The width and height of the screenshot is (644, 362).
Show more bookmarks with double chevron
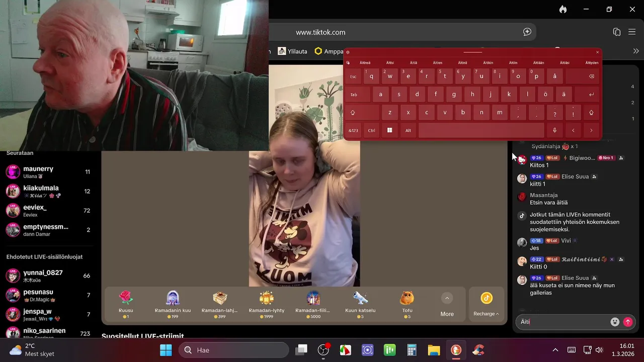click(636, 51)
